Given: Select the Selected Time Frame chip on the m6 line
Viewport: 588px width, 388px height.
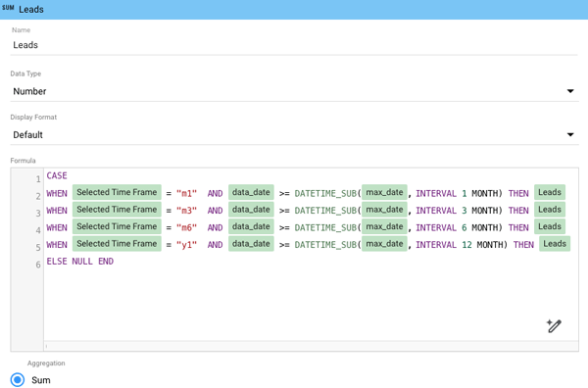Looking at the screenshot, I should (117, 226).
